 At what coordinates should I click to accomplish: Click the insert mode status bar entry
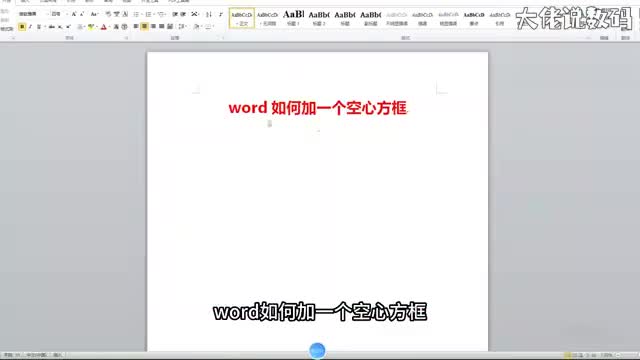[x=58, y=356]
